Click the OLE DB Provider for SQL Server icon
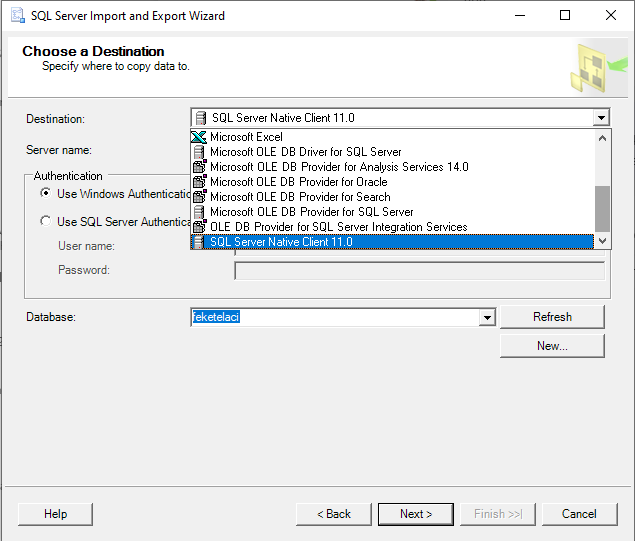This screenshot has width=635, height=541. (x=199, y=212)
